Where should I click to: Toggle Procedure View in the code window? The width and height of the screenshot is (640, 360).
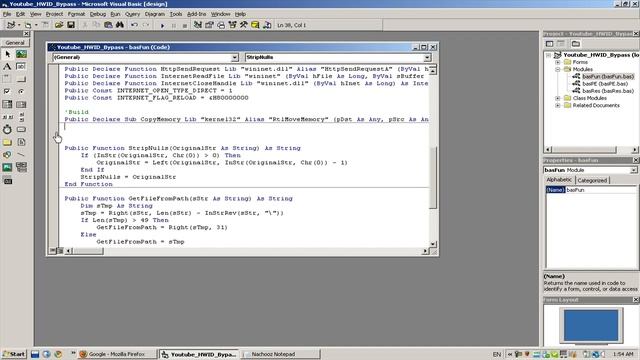tap(53, 251)
